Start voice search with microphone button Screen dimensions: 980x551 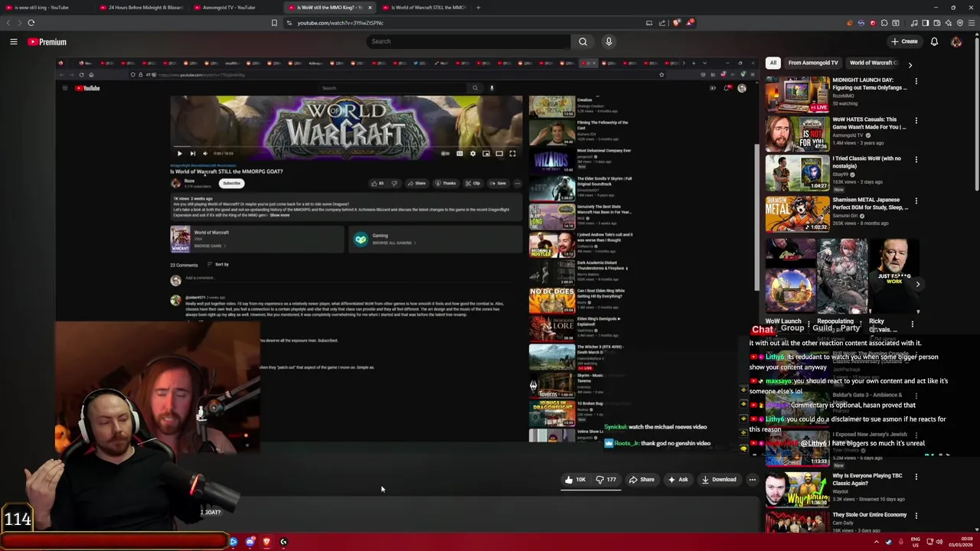609,41
